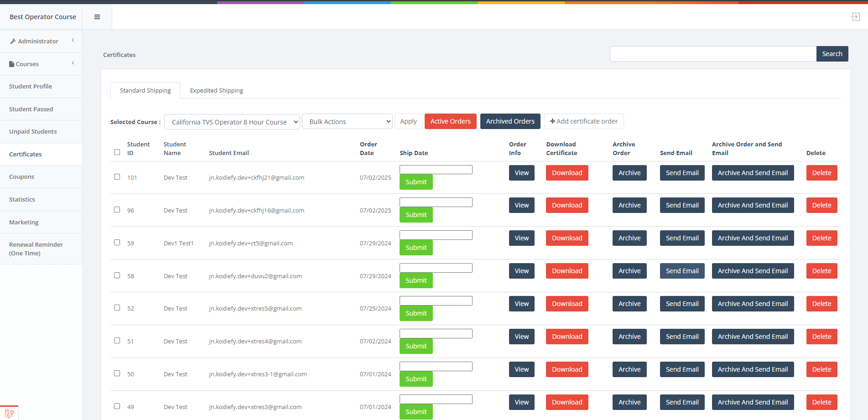Tick the checkbox for student ID 101

click(117, 177)
